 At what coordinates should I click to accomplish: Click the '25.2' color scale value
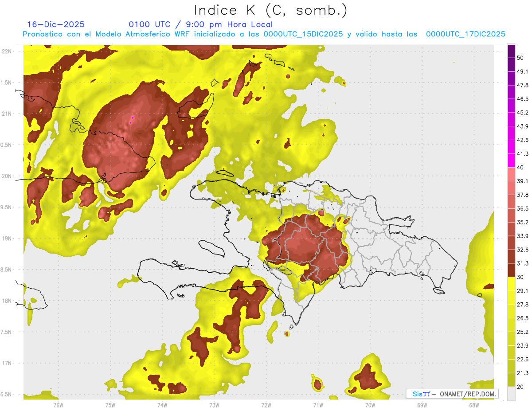tap(522, 332)
